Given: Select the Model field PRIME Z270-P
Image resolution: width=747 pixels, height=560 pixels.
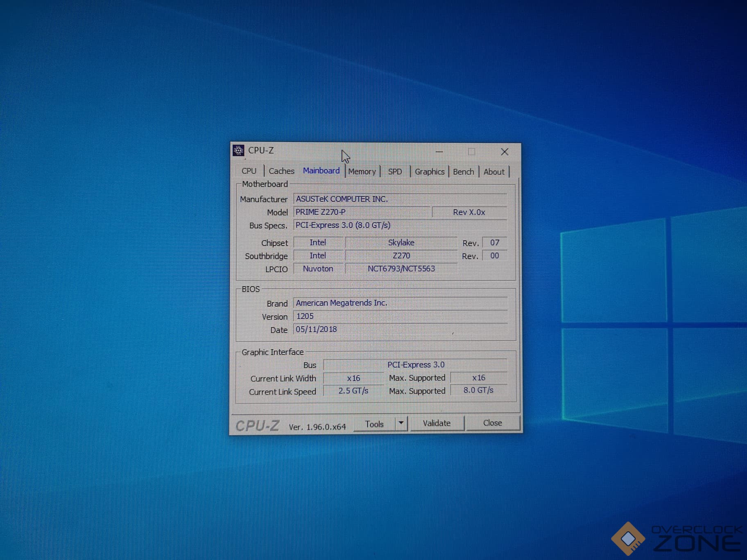Looking at the screenshot, I should coord(362,212).
